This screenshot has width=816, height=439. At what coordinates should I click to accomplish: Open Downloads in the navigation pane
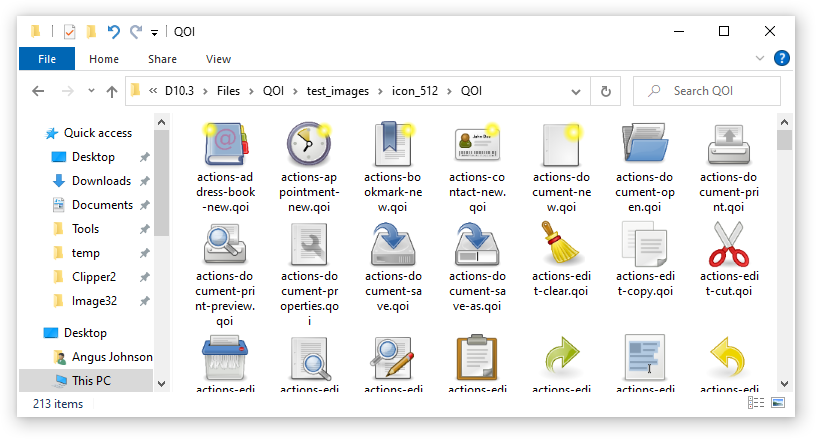pyautogui.click(x=101, y=181)
